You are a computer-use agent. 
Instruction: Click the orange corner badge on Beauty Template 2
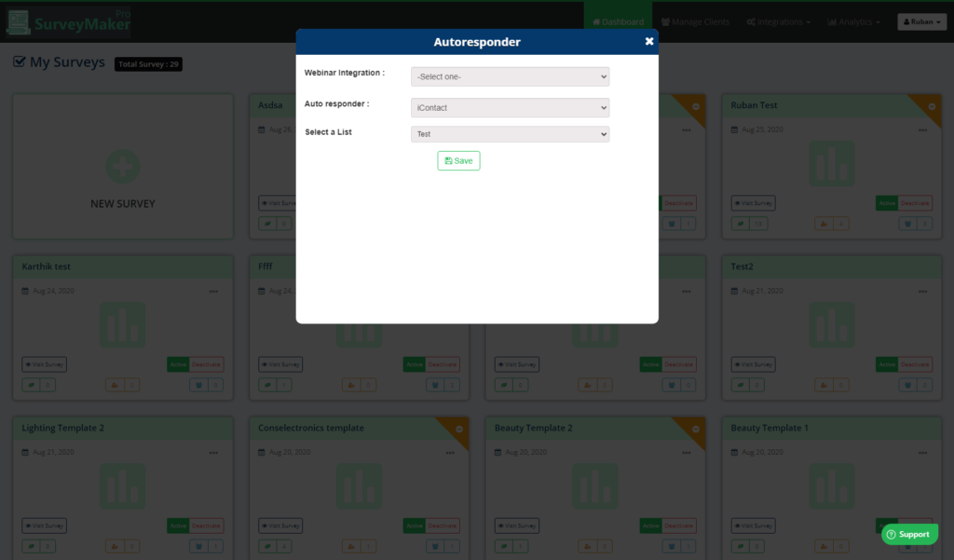point(695,429)
